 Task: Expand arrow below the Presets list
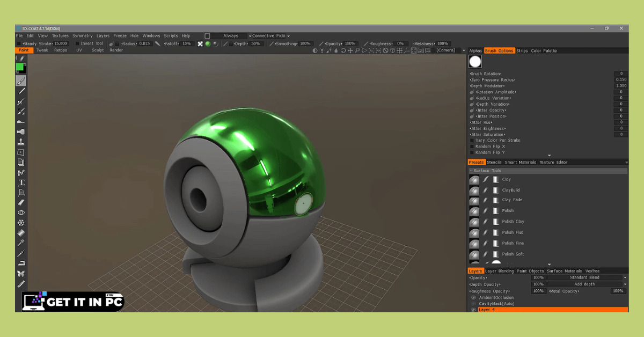point(549,264)
